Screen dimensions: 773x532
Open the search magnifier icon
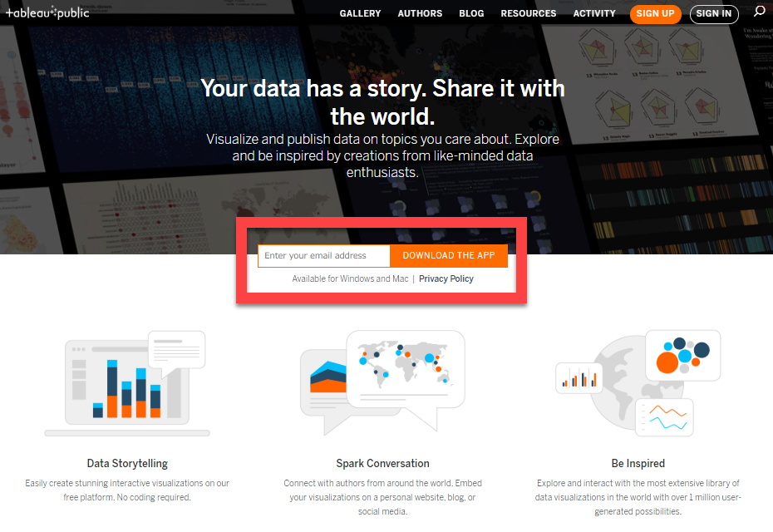click(759, 12)
